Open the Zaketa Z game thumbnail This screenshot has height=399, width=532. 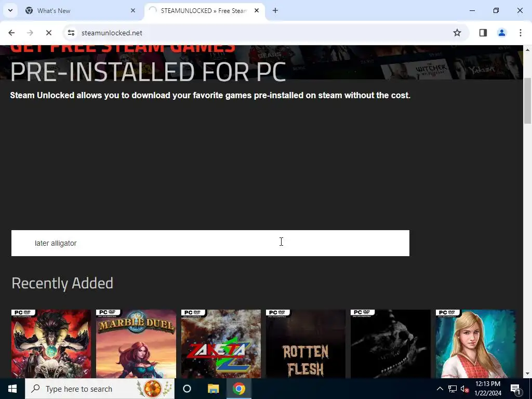[221, 344]
